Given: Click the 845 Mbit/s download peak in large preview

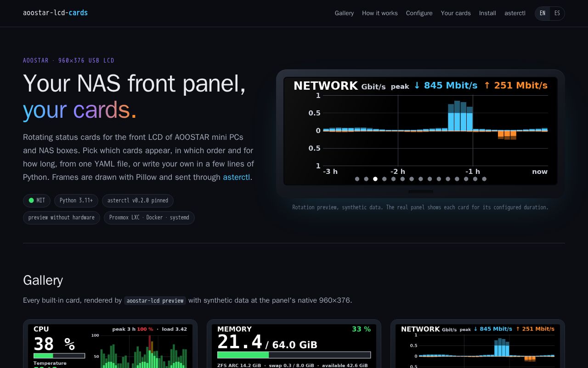Looking at the screenshot, I should 446,85.
